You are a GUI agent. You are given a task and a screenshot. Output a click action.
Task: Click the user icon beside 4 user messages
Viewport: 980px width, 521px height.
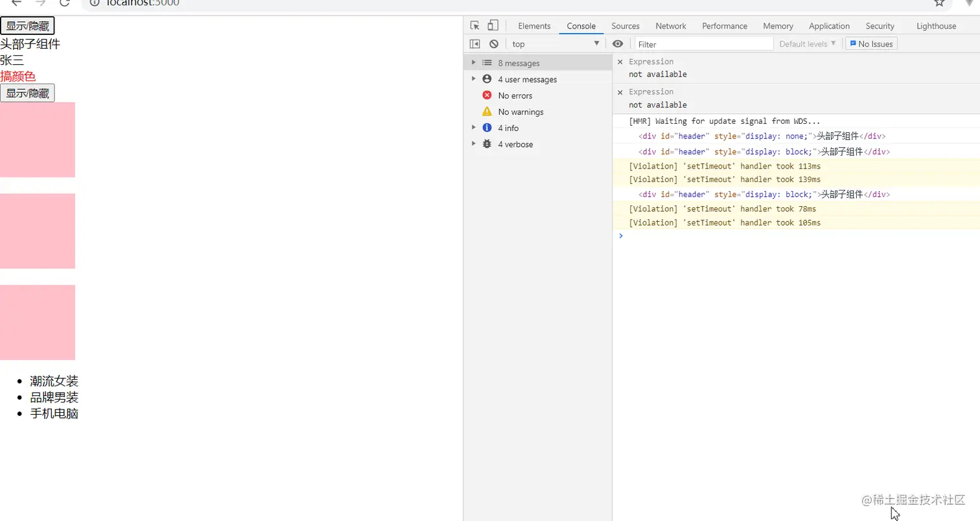[487, 79]
